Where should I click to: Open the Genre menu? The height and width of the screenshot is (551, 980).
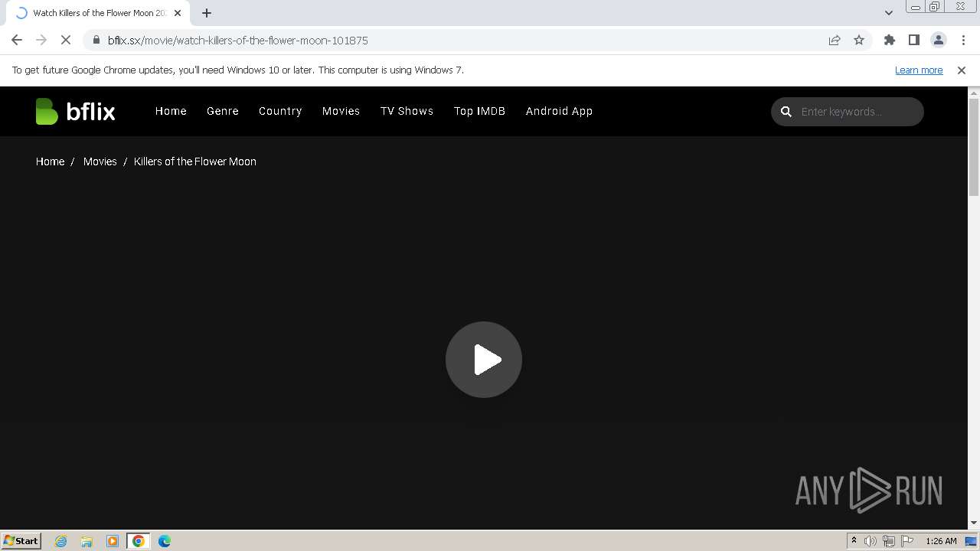223,111
